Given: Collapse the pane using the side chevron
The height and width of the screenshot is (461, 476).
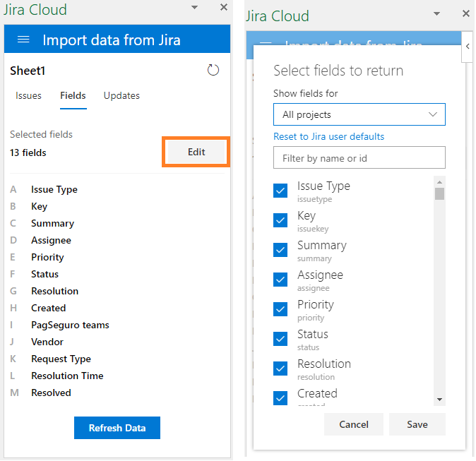Looking at the screenshot, I should pyautogui.click(x=468, y=47).
